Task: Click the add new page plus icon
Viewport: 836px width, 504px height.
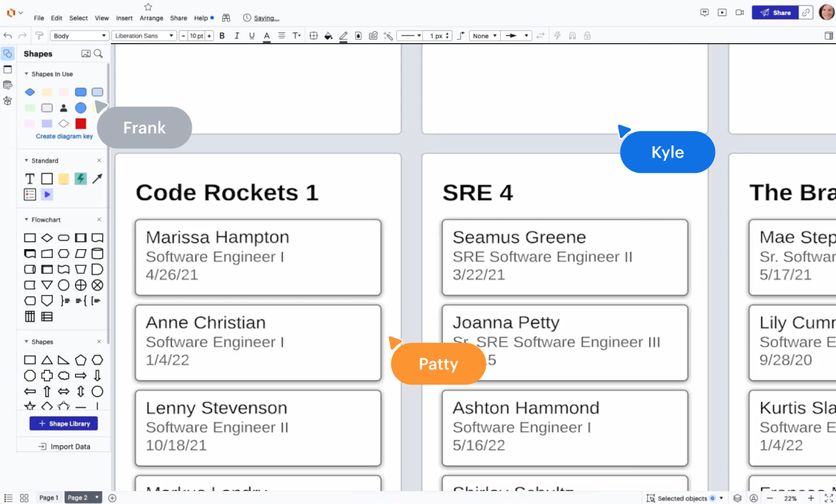Action: pos(112,498)
